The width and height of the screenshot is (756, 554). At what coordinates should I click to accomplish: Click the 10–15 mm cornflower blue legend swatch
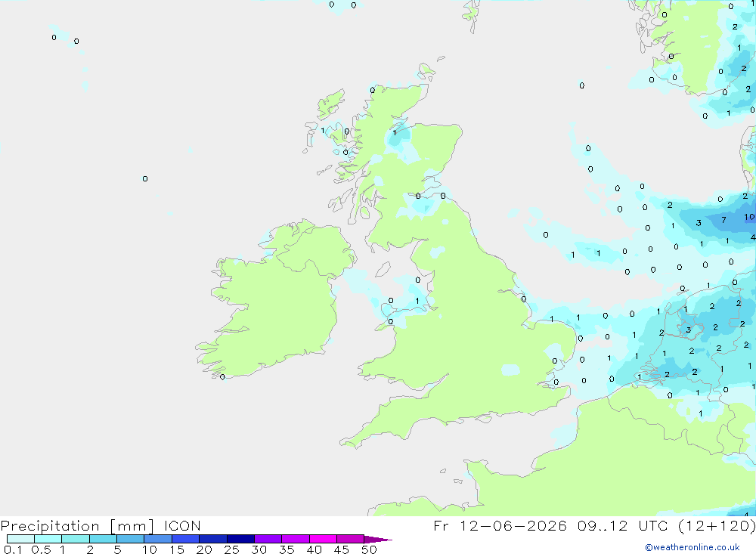pyautogui.click(x=158, y=539)
